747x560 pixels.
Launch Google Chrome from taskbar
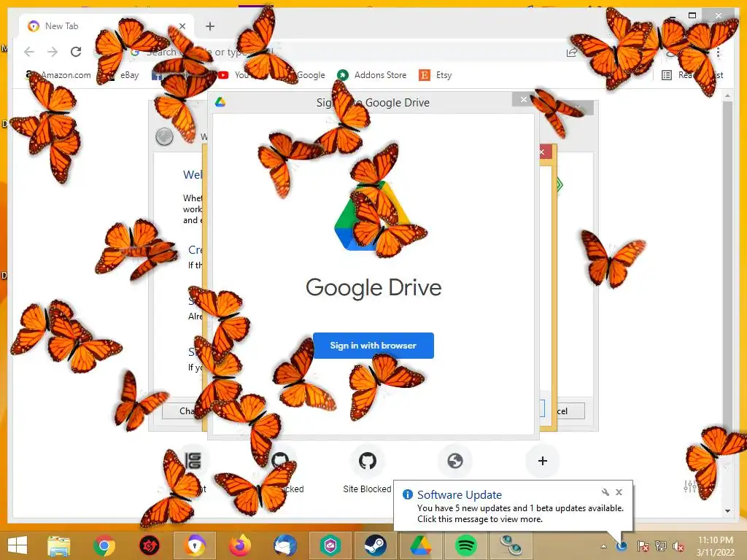[x=104, y=545]
